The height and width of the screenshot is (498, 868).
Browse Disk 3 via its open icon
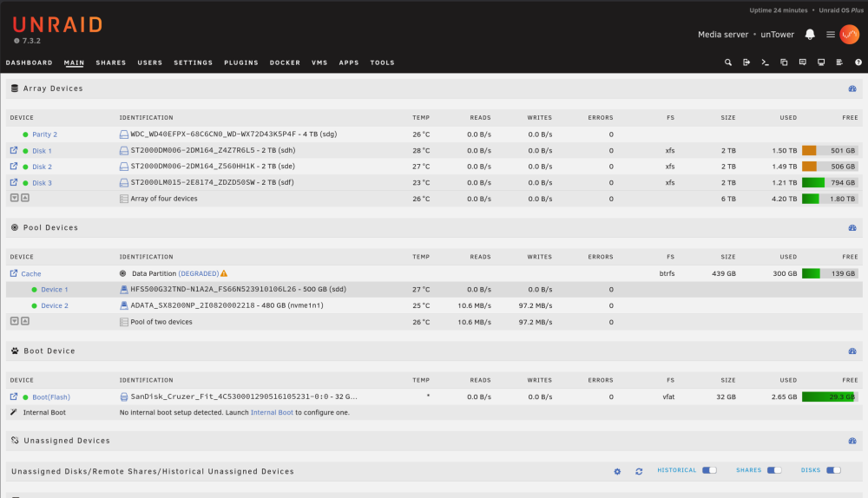[x=14, y=182]
